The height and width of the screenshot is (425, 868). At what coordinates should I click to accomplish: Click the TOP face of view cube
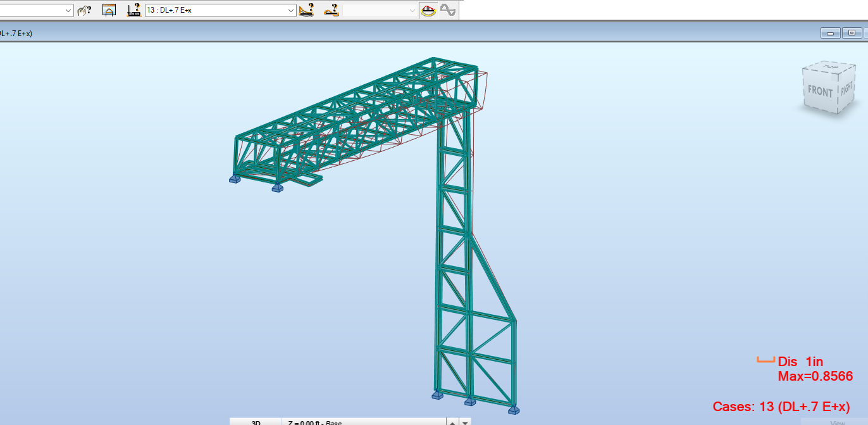pyautogui.click(x=830, y=66)
